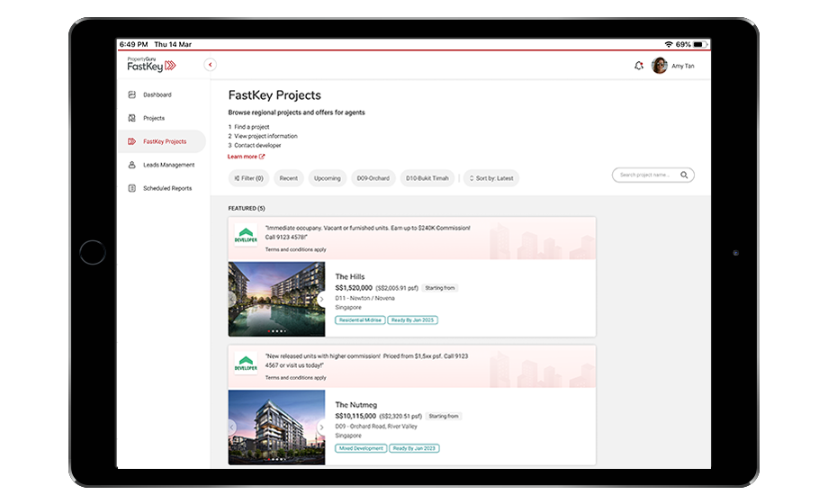
Task: Select FastKey Projects menu item
Action: click(x=162, y=141)
